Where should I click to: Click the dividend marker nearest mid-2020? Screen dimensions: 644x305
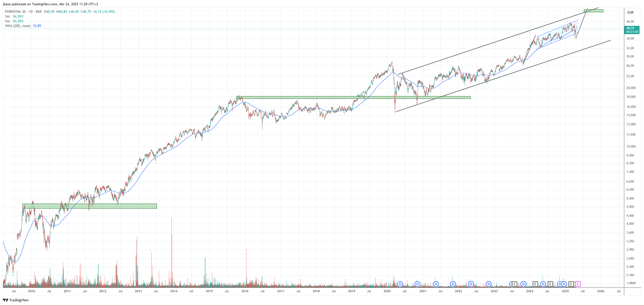tap(400, 284)
